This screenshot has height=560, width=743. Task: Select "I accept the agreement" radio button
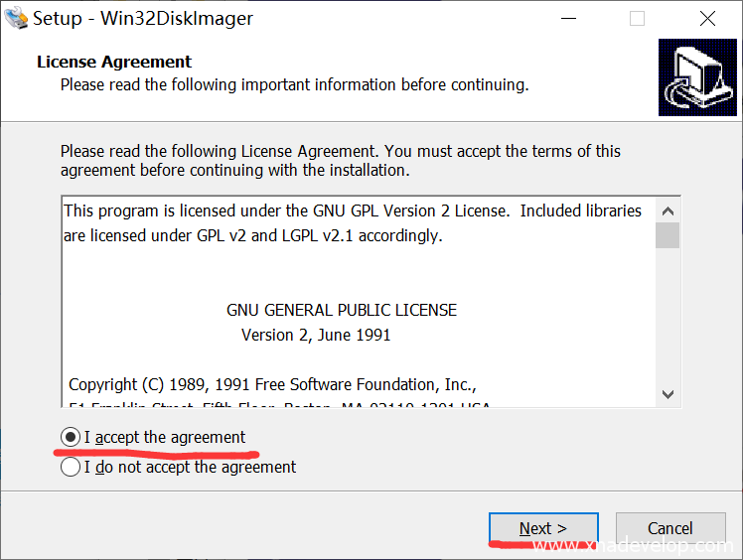[71, 437]
